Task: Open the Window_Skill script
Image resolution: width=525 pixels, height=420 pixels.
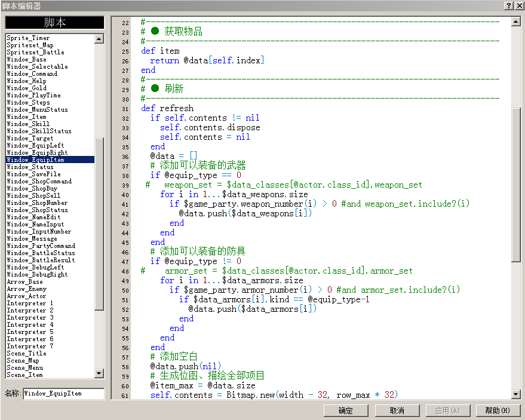Action: 28,124
